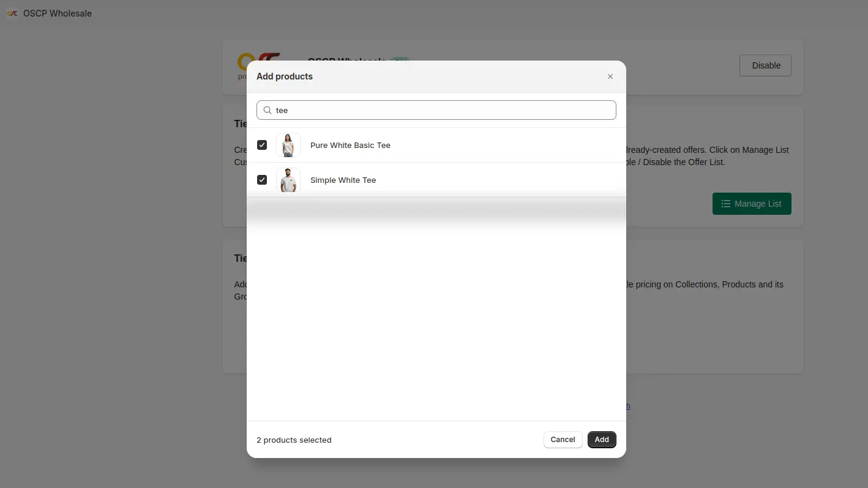The width and height of the screenshot is (868, 488).
Task: Click the magnifier icon in search field
Action: (x=268, y=110)
